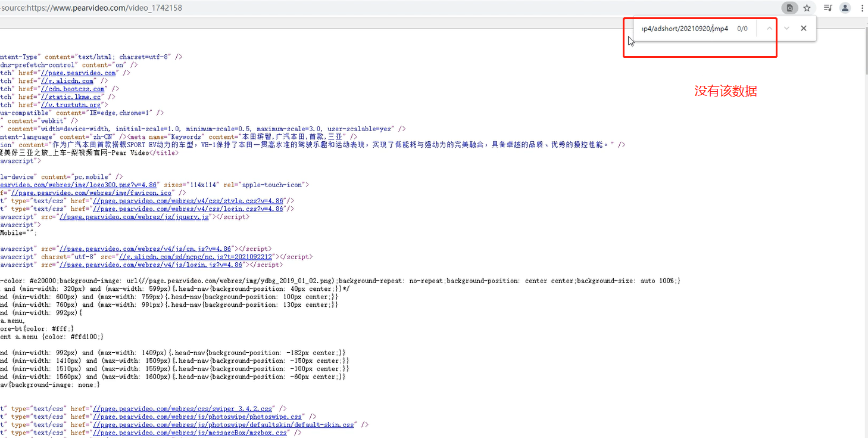Click the 'width=device-width' viewport text

click(202, 129)
